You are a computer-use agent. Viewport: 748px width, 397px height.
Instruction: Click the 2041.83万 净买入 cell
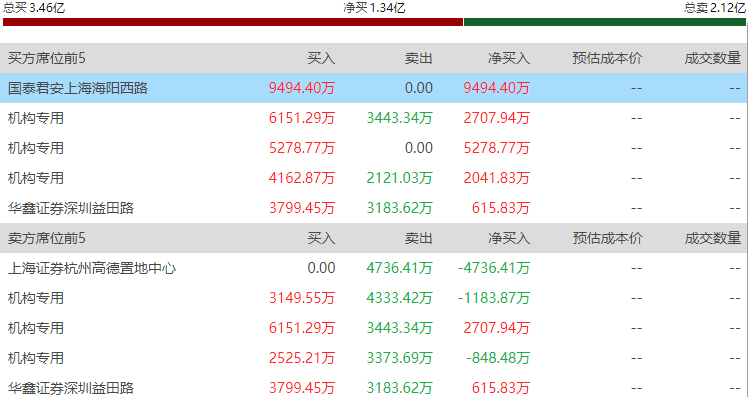pyautogui.click(x=497, y=178)
